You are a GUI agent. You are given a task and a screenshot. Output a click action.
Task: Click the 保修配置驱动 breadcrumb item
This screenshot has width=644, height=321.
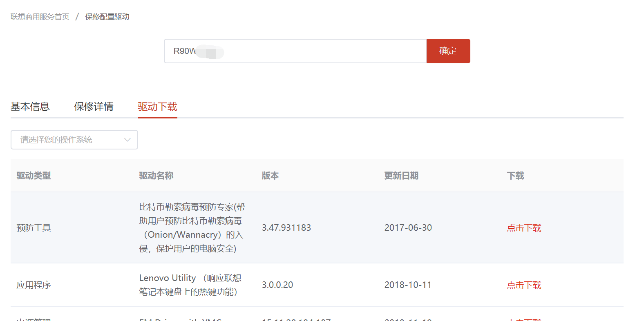[x=107, y=17]
